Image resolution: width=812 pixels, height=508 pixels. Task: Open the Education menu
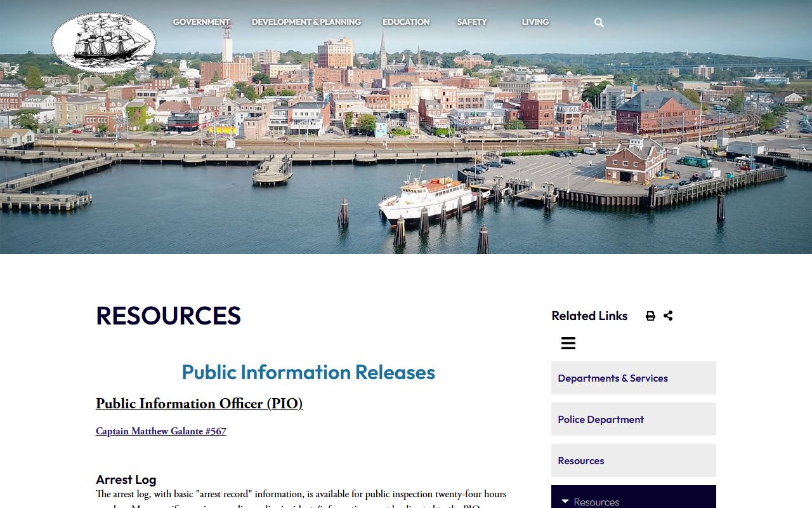406,22
